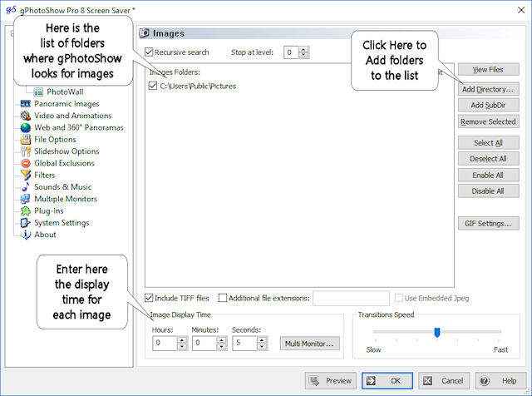This screenshot has height=396, width=532.
Task: Click the Use Embedded Jpeg checkbox
Action: coord(399,298)
